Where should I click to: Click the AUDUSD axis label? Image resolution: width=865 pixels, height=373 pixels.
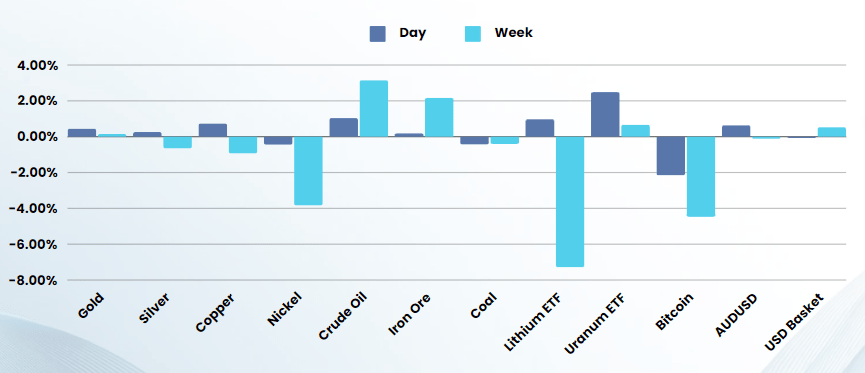click(736, 315)
